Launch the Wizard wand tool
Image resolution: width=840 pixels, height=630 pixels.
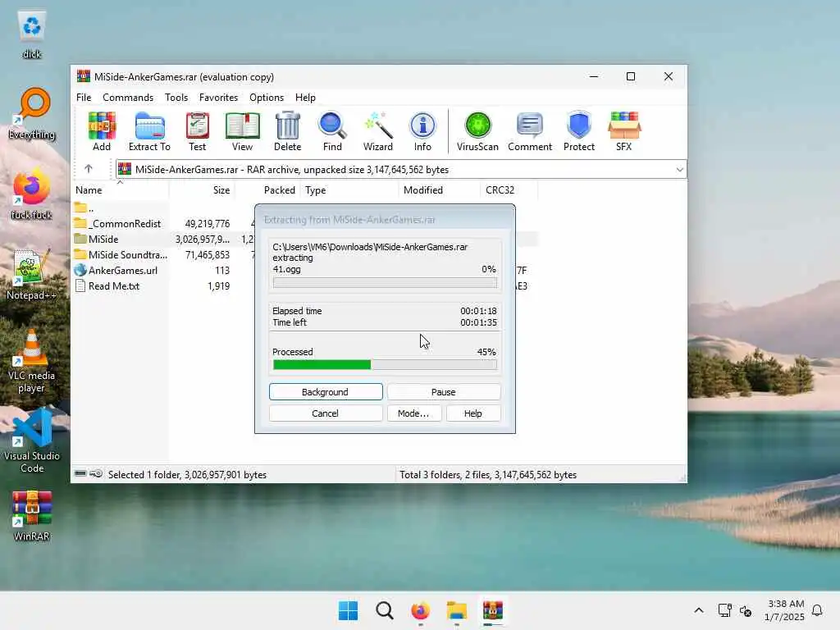377,132
